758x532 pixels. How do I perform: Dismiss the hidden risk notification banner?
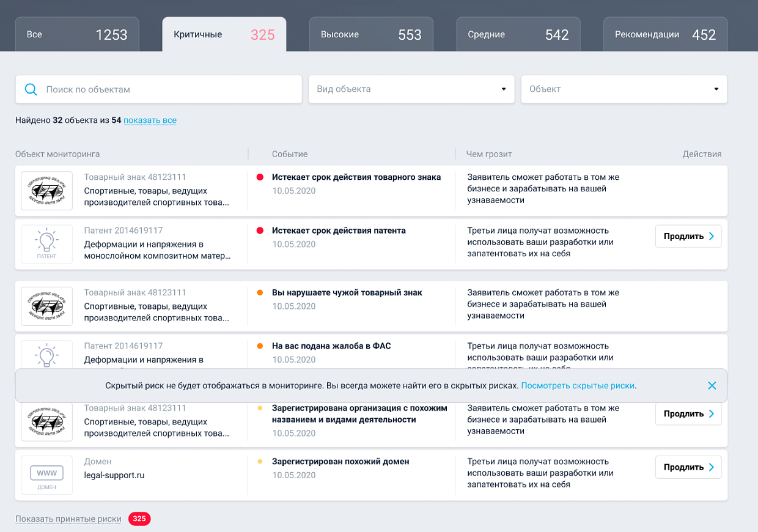712,386
